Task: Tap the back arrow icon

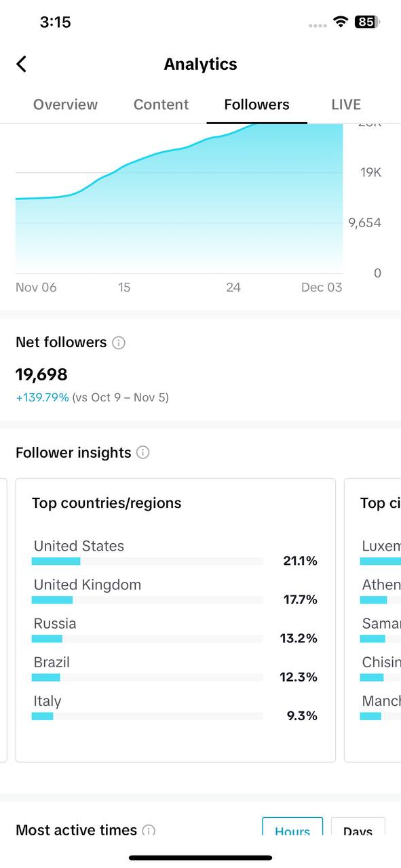Action: 21,64
